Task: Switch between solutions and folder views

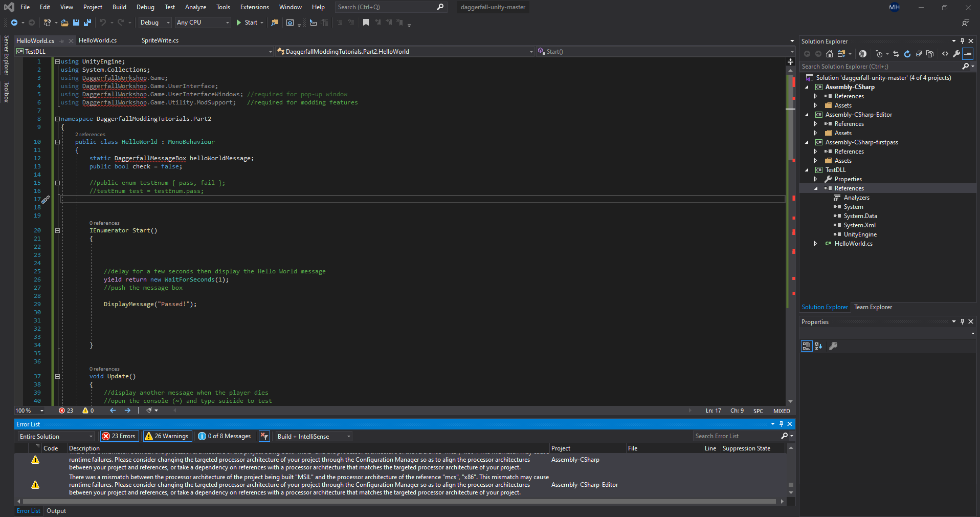Action: pyautogui.click(x=841, y=54)
